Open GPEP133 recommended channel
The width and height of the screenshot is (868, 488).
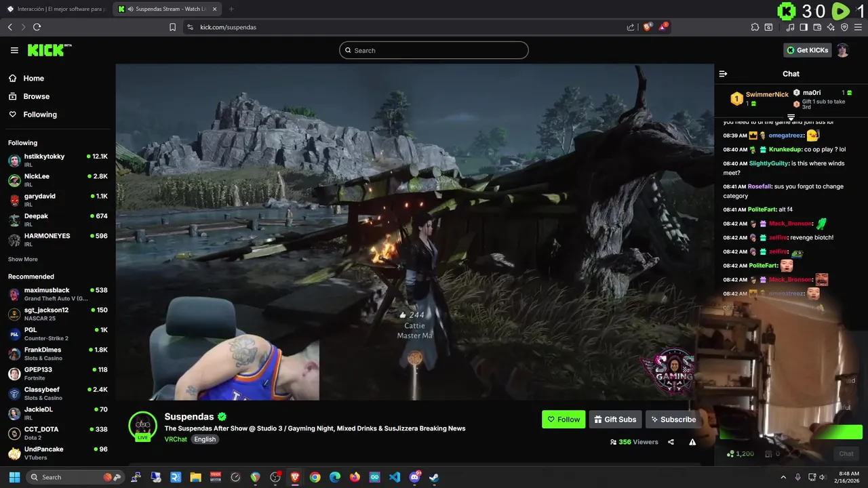[x=58, y=373]
